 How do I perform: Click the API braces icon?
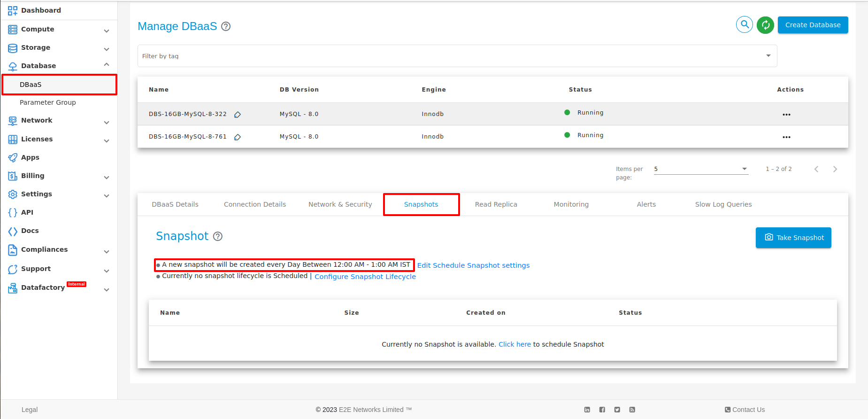point(13,213)
